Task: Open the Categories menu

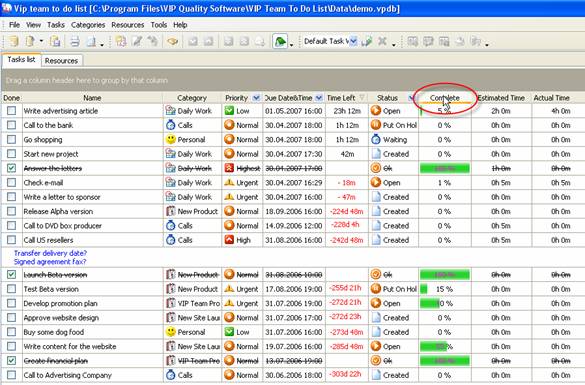Action: click(x=88, y=25)
